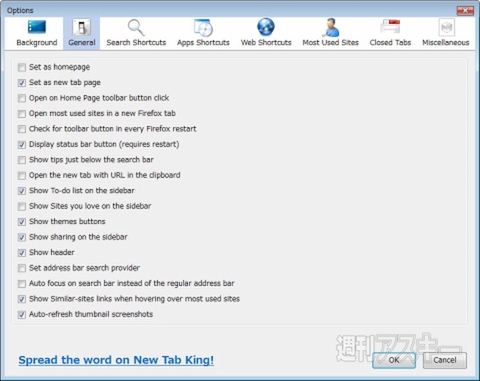The image size is (480, 381).
Task: Enable Show Sites you love on sidebar
Action: [22, 206]
